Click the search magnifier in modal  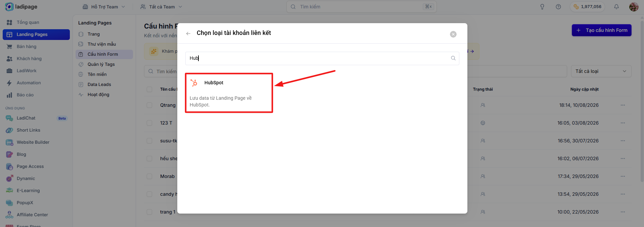tap(453, 58)
